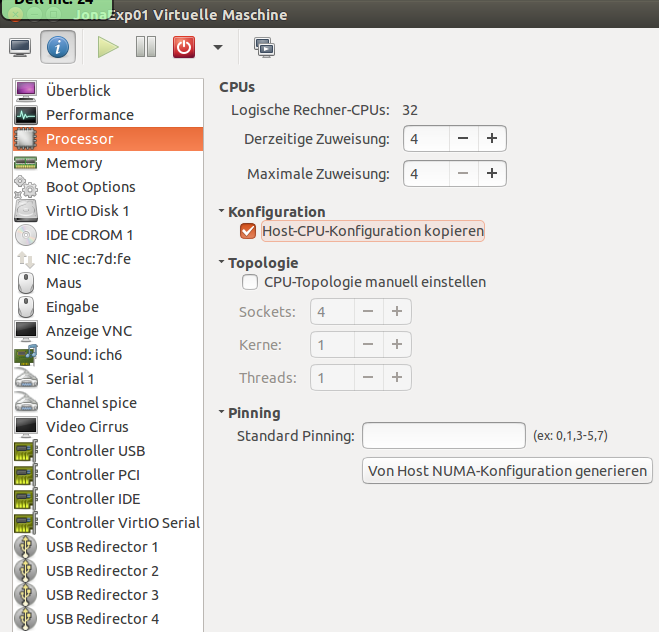Open VirtIO Disk 1 settings
The image size is (659, 632).
click(x=87, y=211)
